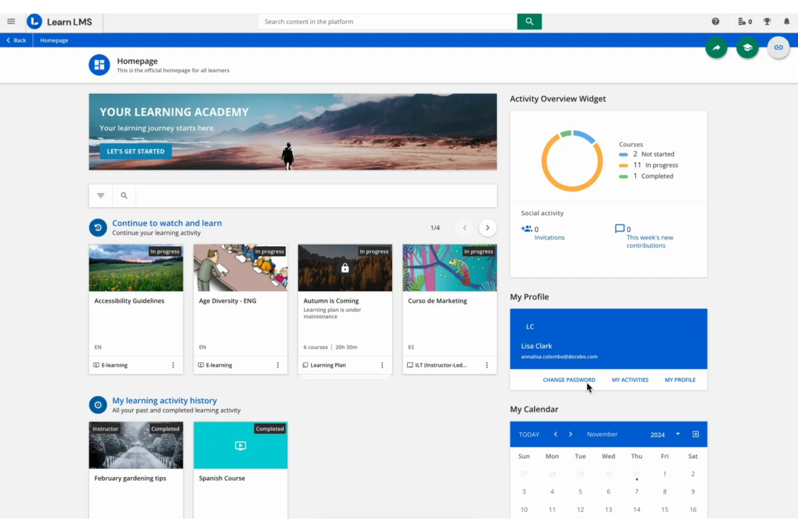Click the link icon floating button
798x532 pixels.
pyautogui.click(x=778, y=47)
